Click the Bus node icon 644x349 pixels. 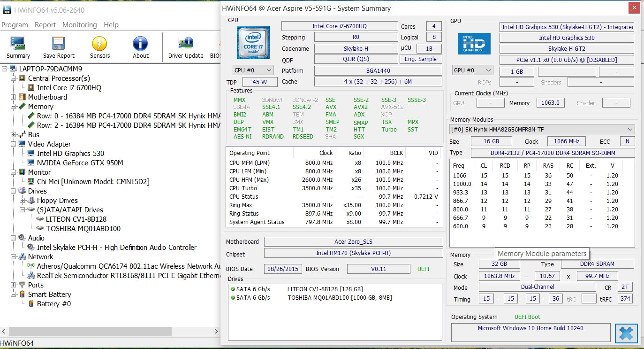22,135
